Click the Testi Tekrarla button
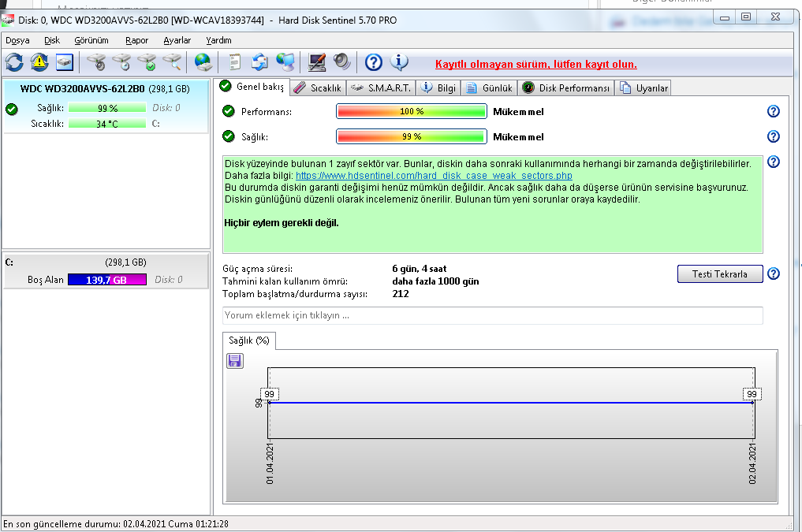This screenshot has height=532, width=802. click(x=720, y=274)
